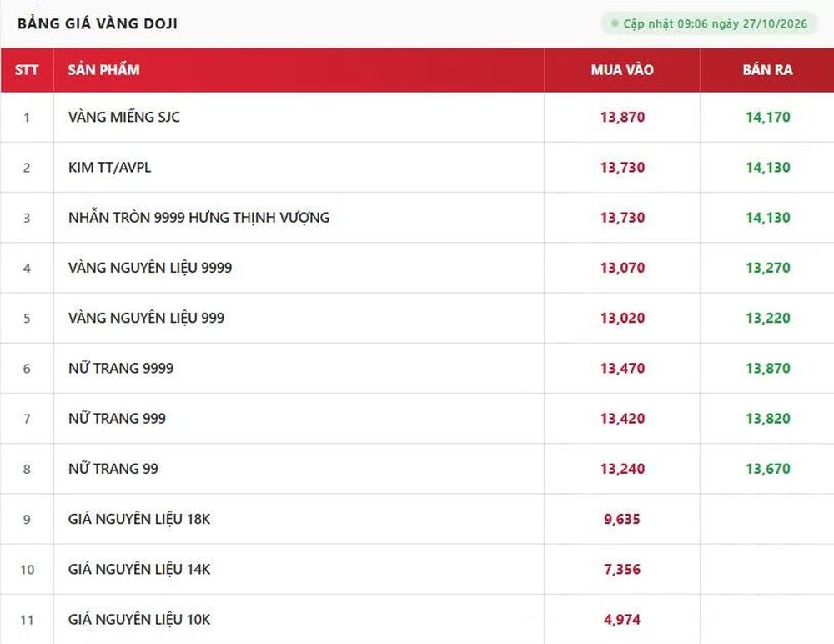Viewport: 834px width, 644px height.
Task: Click VÀNG NGUYÊN LIỆU 999 product
Action: [146, 318]
